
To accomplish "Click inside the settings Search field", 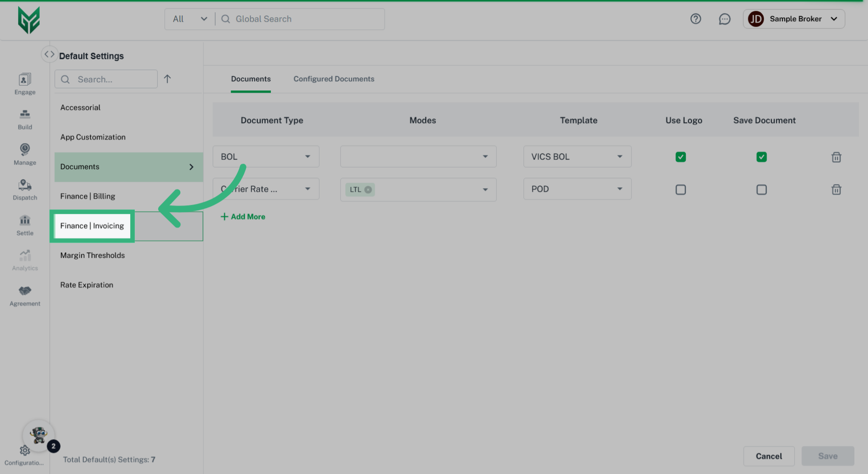I will pos(106,79).
